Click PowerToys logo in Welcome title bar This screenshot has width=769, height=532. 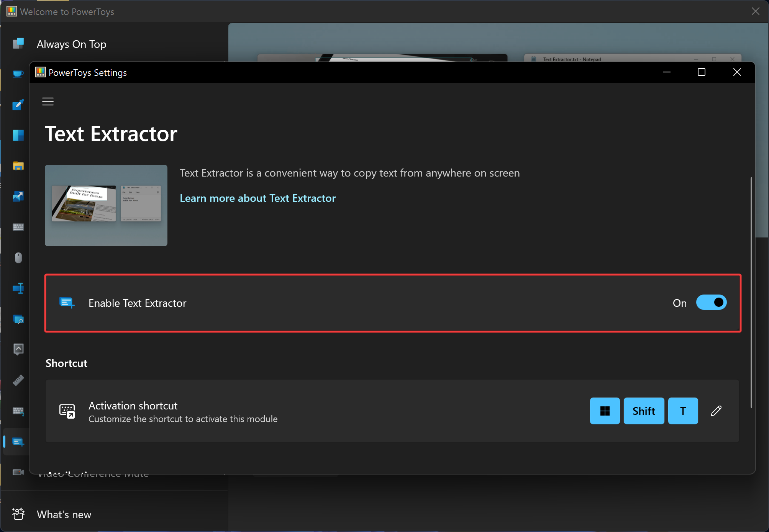12,11
